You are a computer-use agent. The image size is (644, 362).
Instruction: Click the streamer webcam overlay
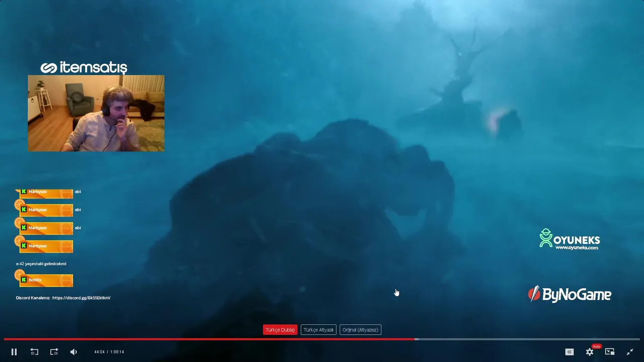tap(96, 113)
